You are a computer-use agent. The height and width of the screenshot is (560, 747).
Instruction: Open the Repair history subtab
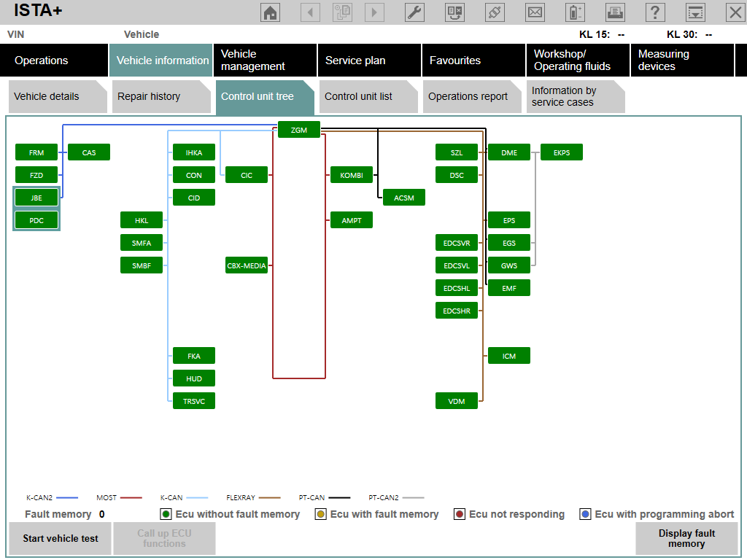[161, 97]
